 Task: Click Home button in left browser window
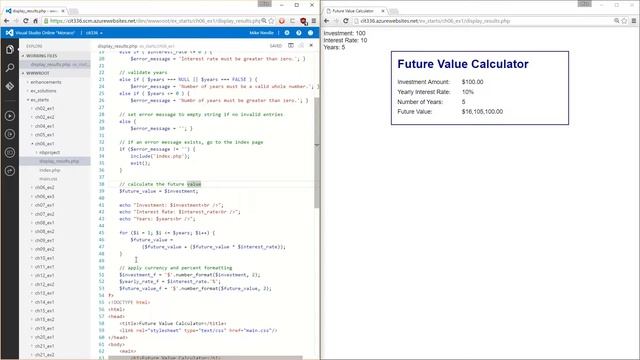pyautogui.click(x=36, y=21)
